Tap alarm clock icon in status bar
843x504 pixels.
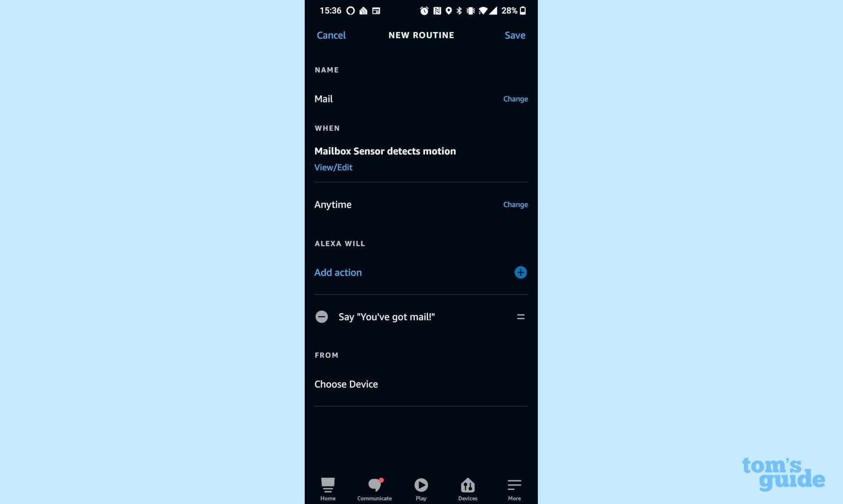(x=424, y=10)
